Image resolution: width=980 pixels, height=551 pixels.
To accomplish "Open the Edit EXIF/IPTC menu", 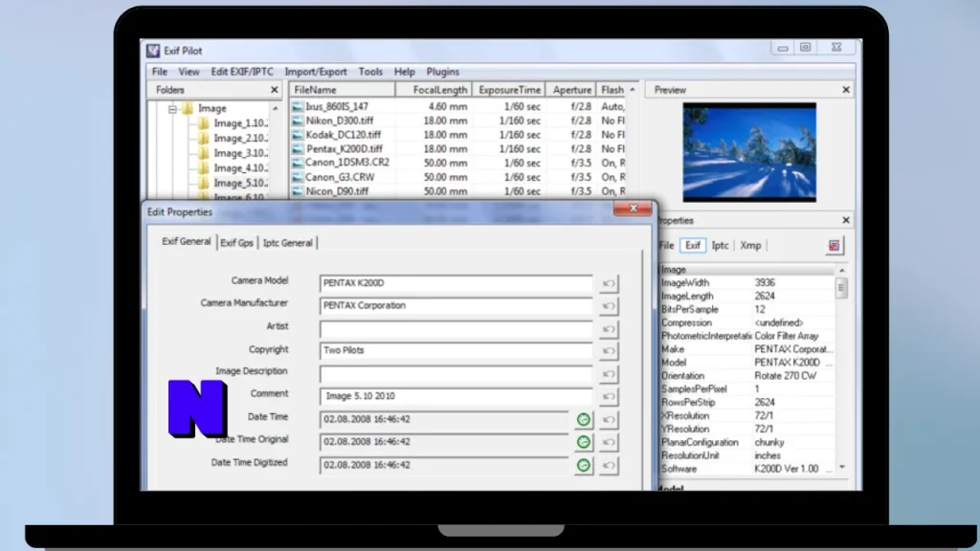I will 242,72.
